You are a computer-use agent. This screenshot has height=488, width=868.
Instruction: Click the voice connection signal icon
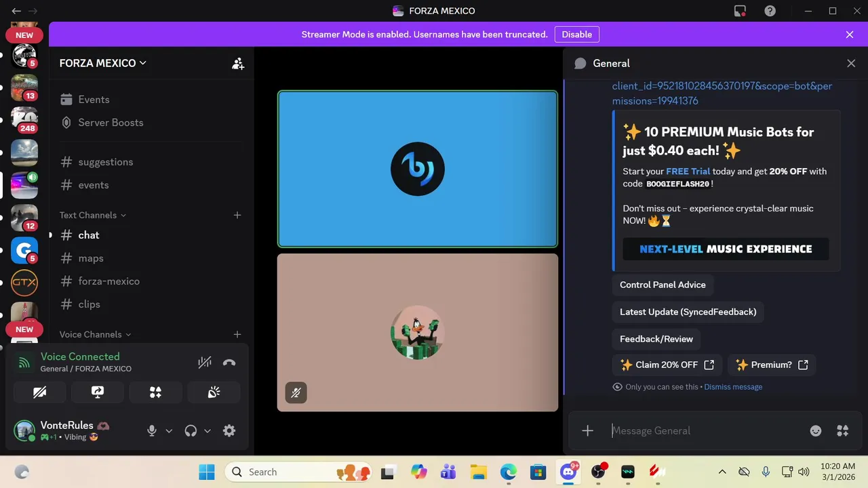(24, 363)
